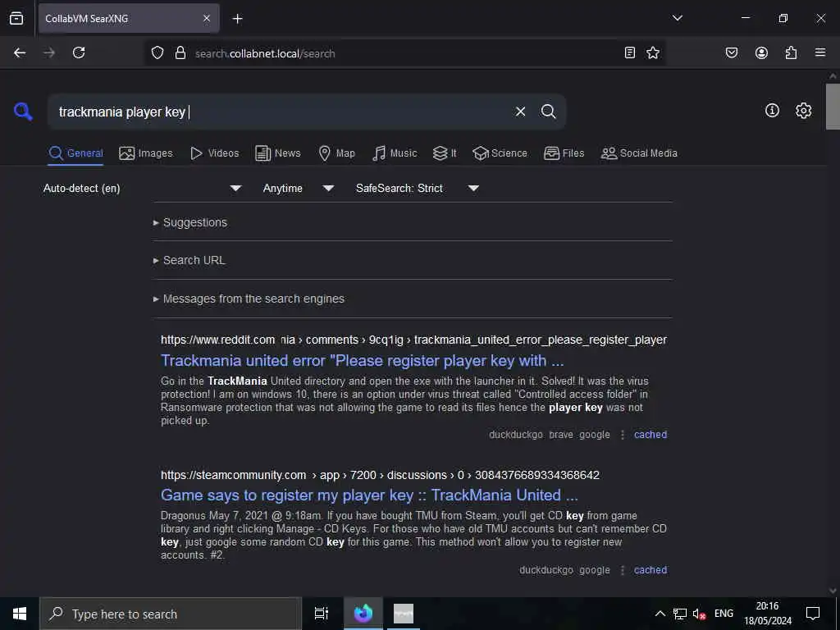Viewport: 840px width, 630px height.
Task: Open SearXNG preferences gear icon
Action: [803, 111]
